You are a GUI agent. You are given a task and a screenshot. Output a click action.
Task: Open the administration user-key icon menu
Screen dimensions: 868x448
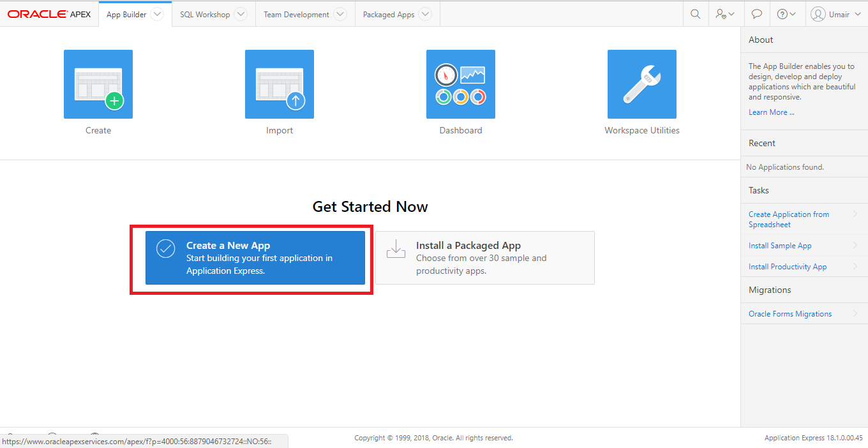[725, 14]
